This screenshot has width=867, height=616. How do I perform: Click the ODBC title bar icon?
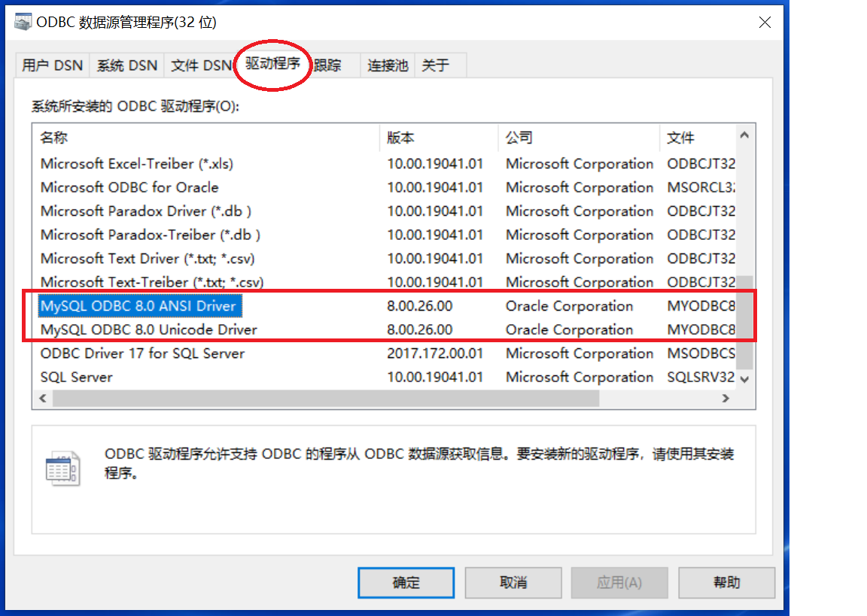pyautogui.click(x=23, y=22)
